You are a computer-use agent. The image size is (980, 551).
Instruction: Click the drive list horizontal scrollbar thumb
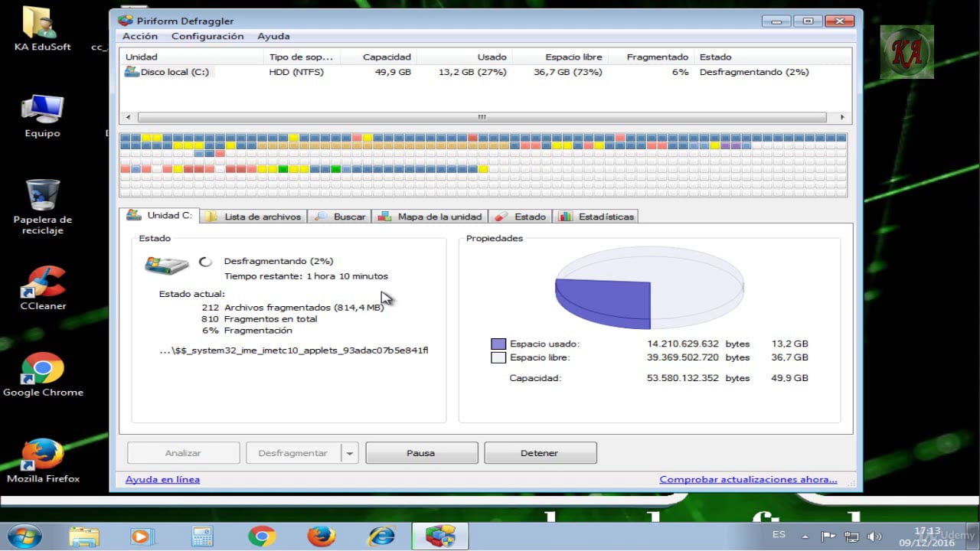coord(482,117)
